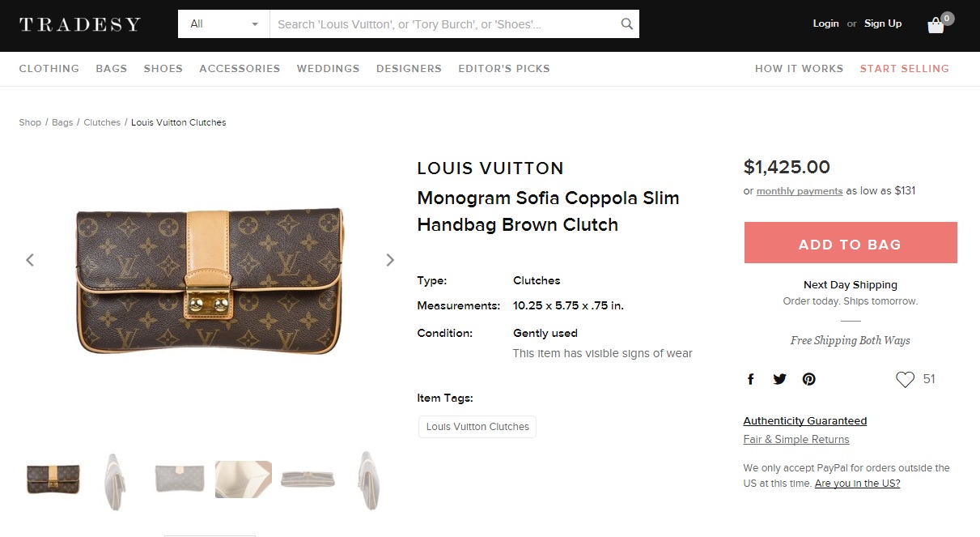Click the Start Selling link

(904, 69)
